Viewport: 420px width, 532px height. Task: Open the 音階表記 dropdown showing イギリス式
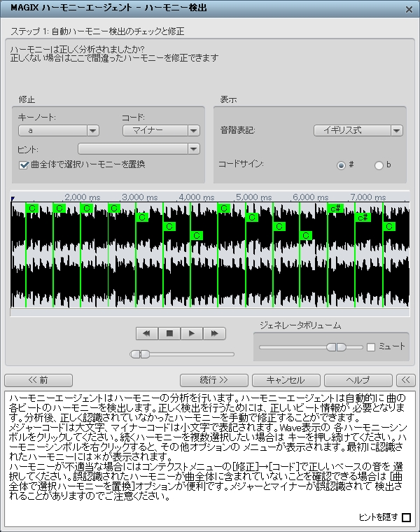click(x=358, y=130)
